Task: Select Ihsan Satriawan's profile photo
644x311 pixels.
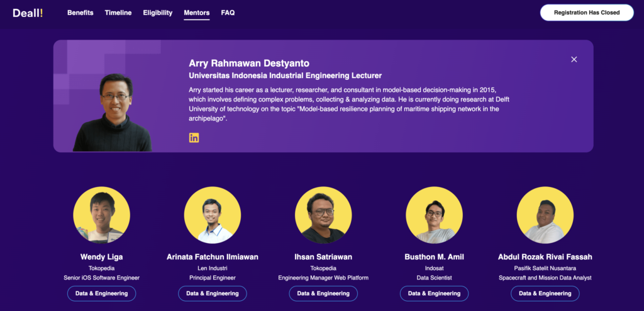Action: [323, 215]
